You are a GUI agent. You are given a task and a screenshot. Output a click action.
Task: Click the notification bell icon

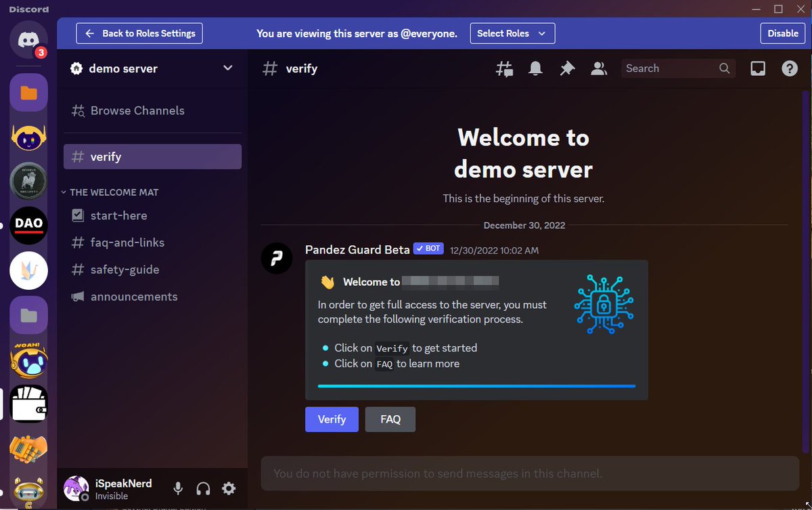(x=535, y=68)
